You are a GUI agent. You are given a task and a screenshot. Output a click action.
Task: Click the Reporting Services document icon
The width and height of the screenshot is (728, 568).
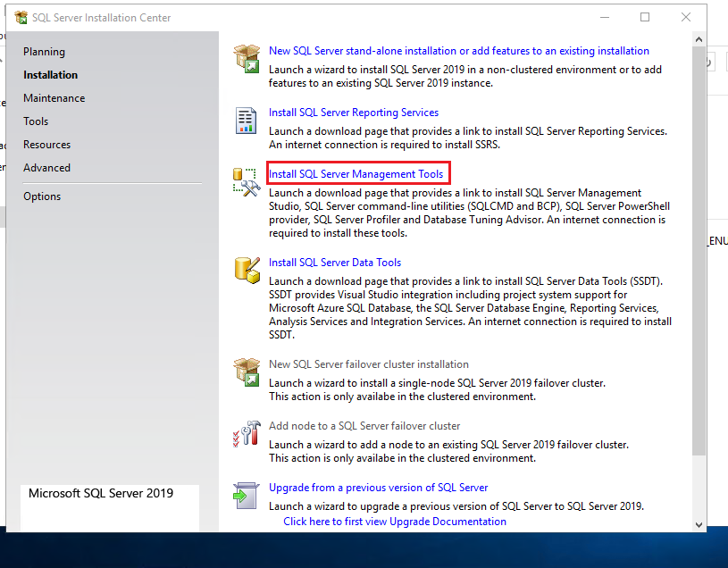(246, 121)
